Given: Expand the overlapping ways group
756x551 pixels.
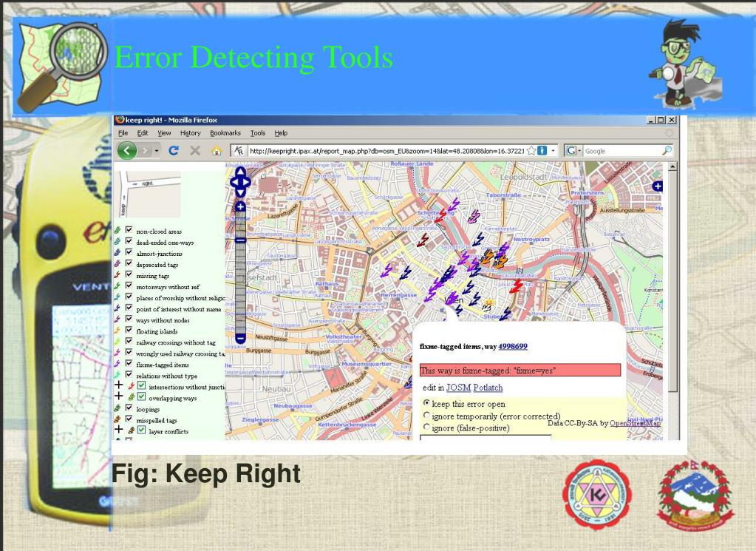Looking at the screenshot, I should (x=118, y=396).
